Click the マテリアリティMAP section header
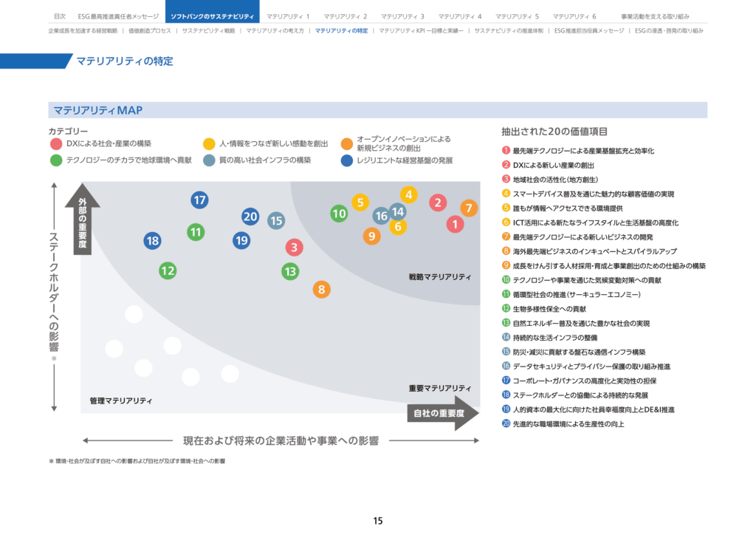The width and height of the screenshot is (756, 535). pyautogui.click(x=377, y=110)
